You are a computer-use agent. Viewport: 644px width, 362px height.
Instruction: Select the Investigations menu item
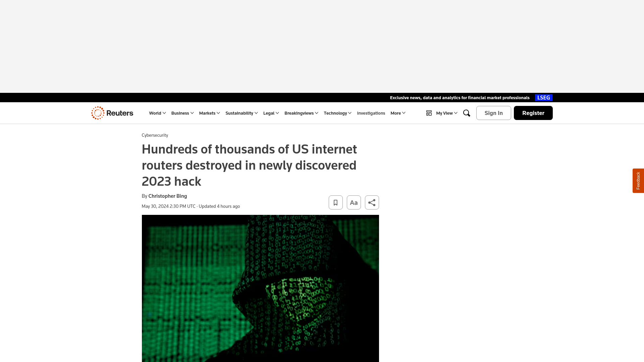click(371, 113)
